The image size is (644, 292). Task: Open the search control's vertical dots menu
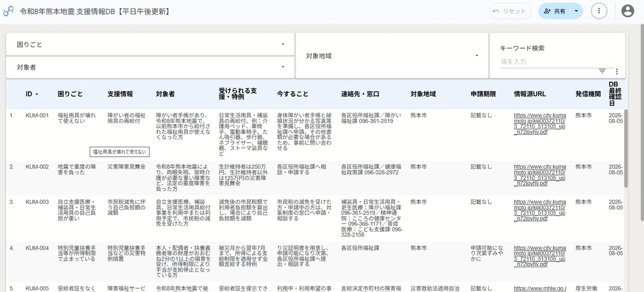[617, 71]
